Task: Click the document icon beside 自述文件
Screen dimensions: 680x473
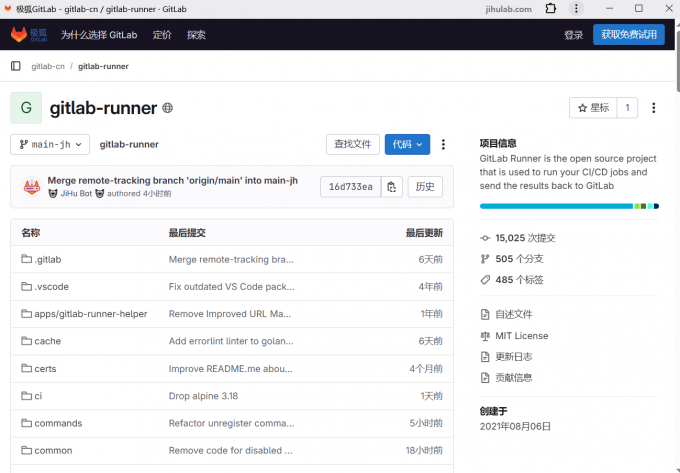Action: pos(485,314)
